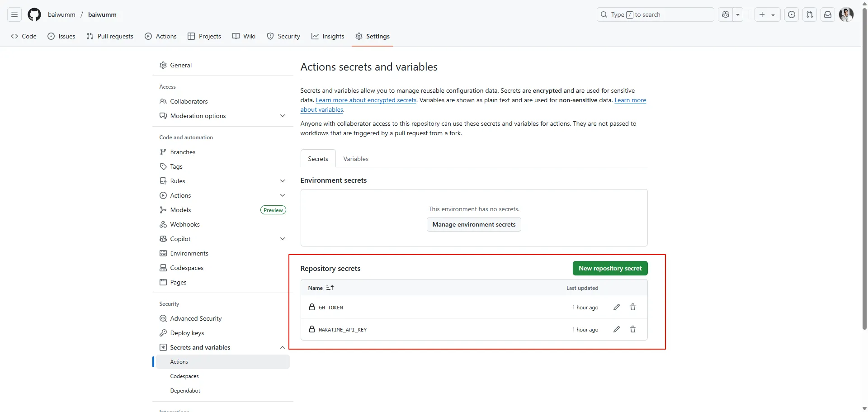Viewport: 868px width, 412px height.
Task: Edit the GH_TOKEN secret pencil icon
Action: click(x=617, y=307)
